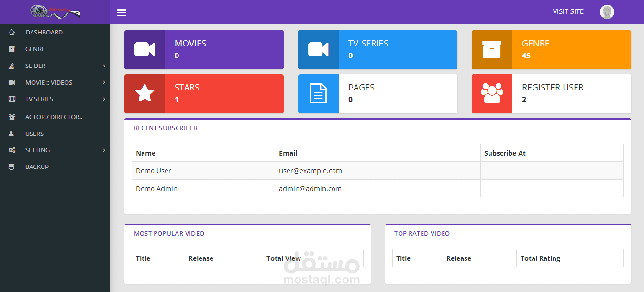This screenshot has width=644, height=292.
Task: Click the Movie Videos camera icon in sidebar
Action: (x=12, y=82)
